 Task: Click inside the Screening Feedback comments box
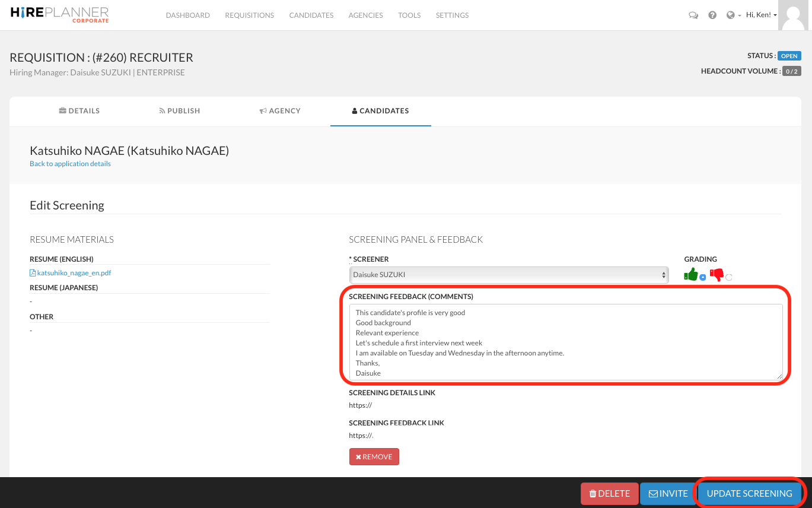click(x=566, y=342)
